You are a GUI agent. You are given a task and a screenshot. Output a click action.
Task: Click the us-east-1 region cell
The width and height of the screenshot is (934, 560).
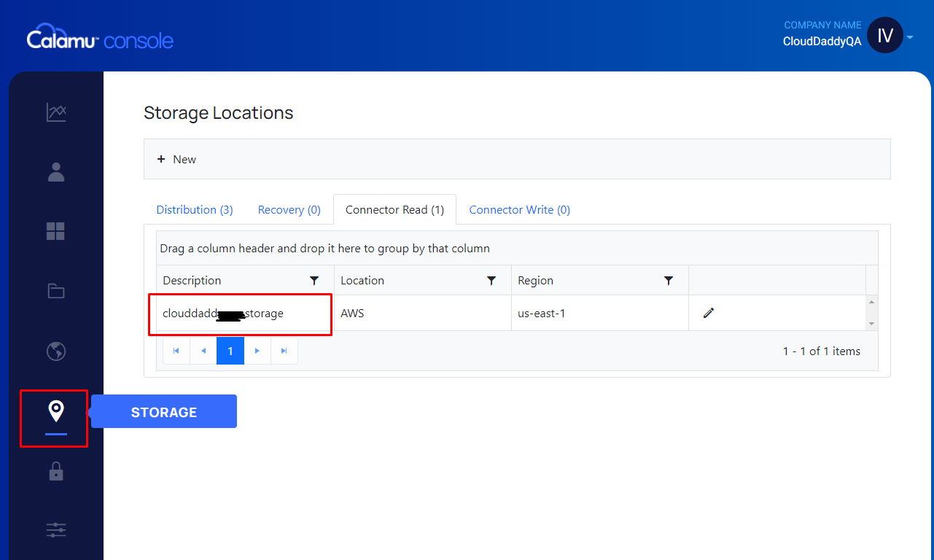[x=600, y=313]
